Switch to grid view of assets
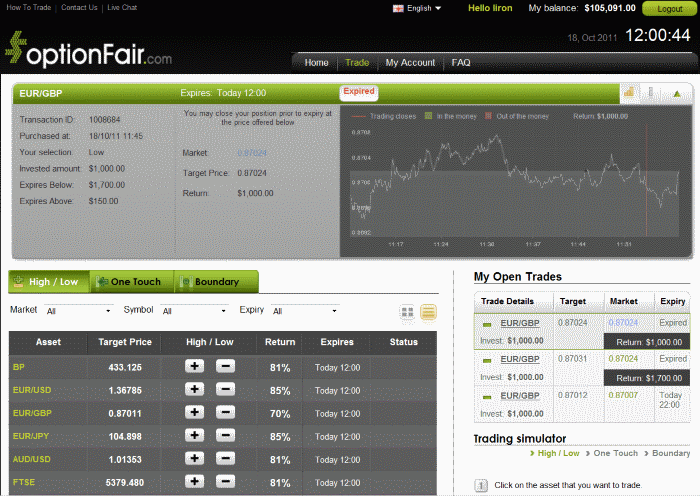Image resolution: width=700 pixels, height=496 pixels. coord(408,312)
